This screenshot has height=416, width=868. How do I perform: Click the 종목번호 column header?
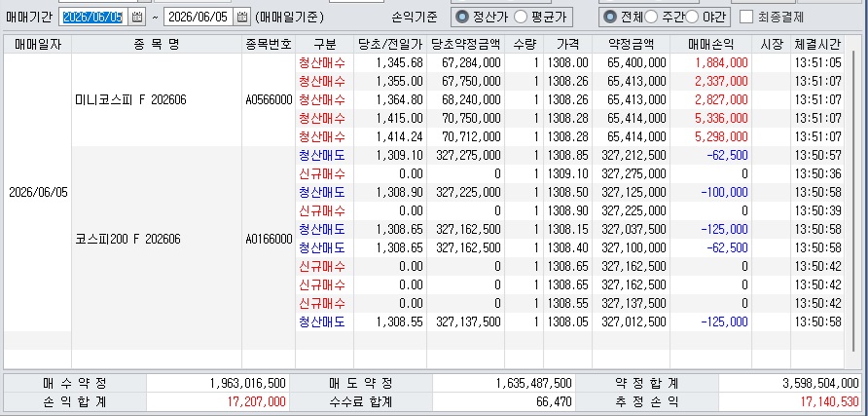pos(269,44)
